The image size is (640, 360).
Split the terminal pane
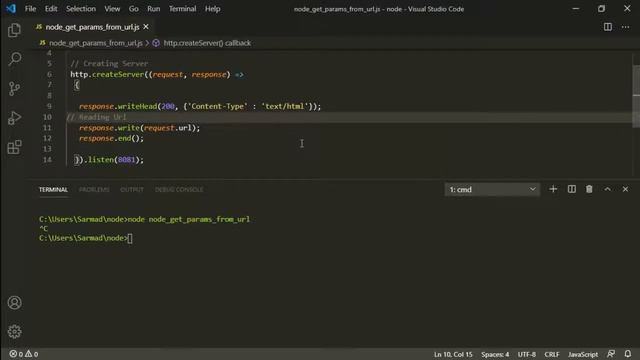point(571,189)
